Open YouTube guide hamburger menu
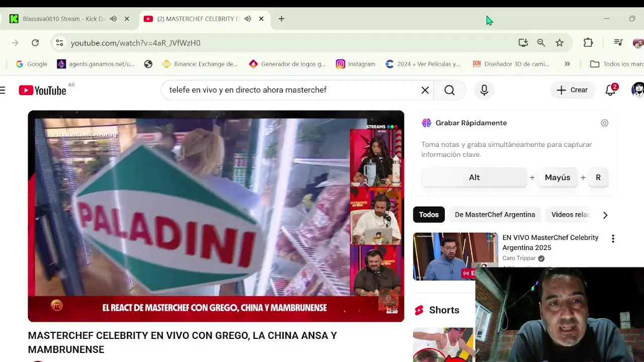The height and width of the screenshot is (362, 644). tap(3, 90)
